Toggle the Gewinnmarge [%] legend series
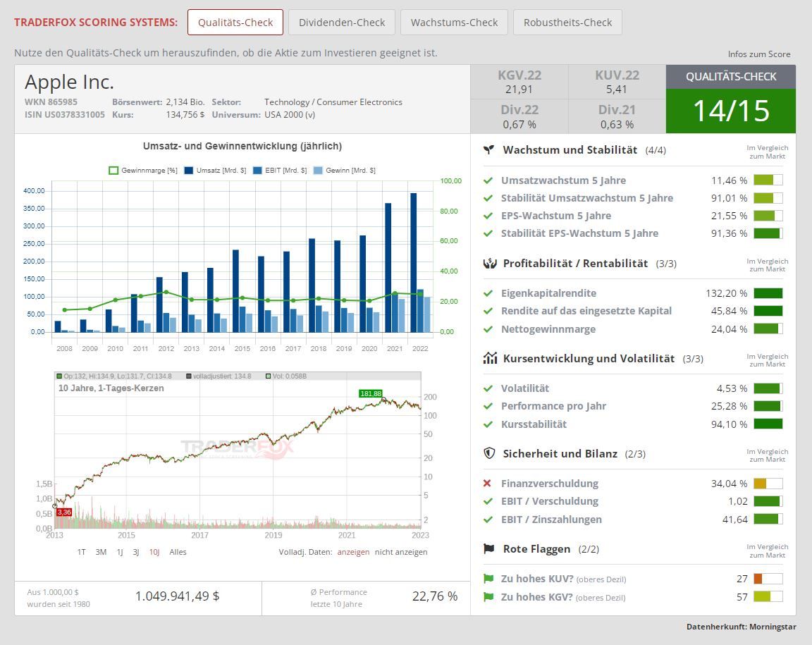812x645 pixels. pyautogui.click(x=143, y=171)
